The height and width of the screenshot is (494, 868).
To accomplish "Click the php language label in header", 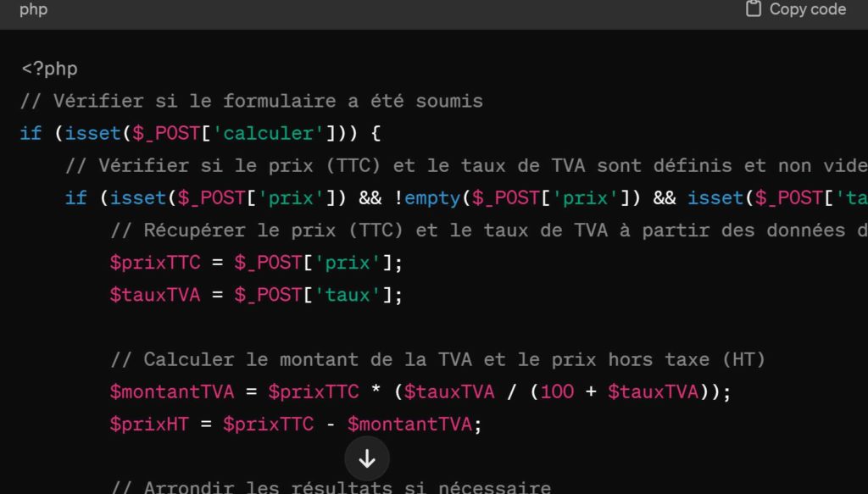I will point(34,9).
